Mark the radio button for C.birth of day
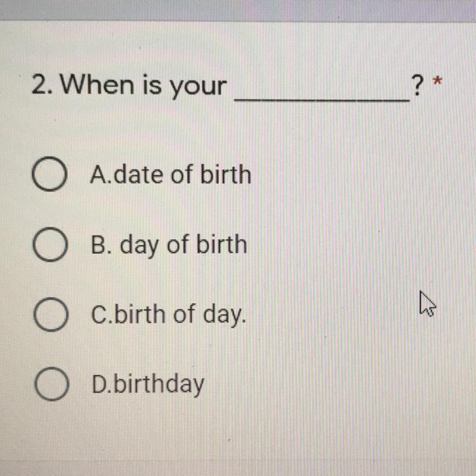 click(50, 315)
